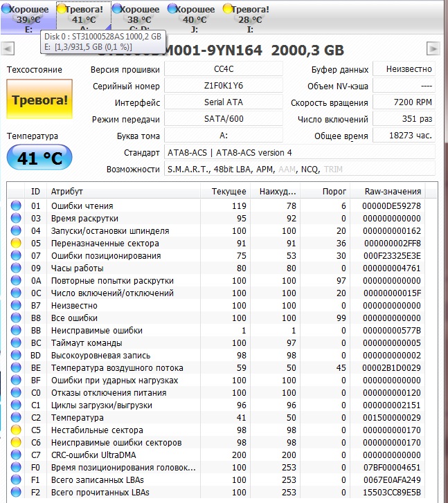Click the Текущее column header

point(226,192)
